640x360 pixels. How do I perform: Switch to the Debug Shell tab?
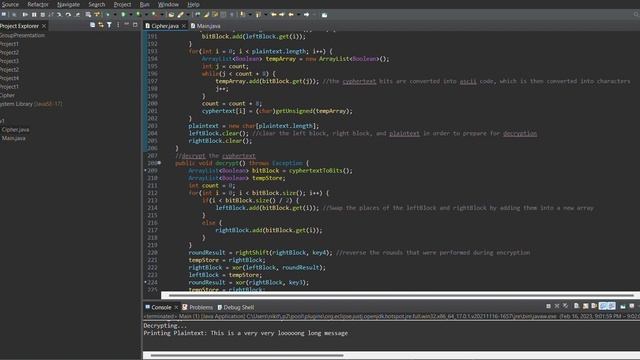[236, 307]
